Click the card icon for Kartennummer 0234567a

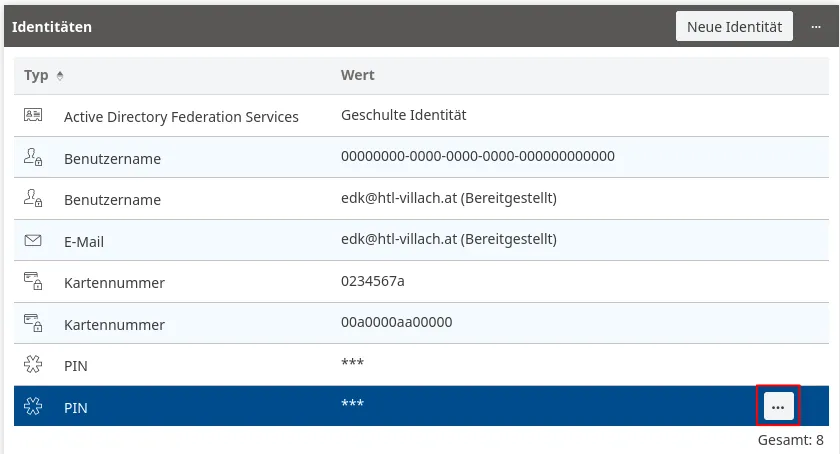click(x=33, y=282)
